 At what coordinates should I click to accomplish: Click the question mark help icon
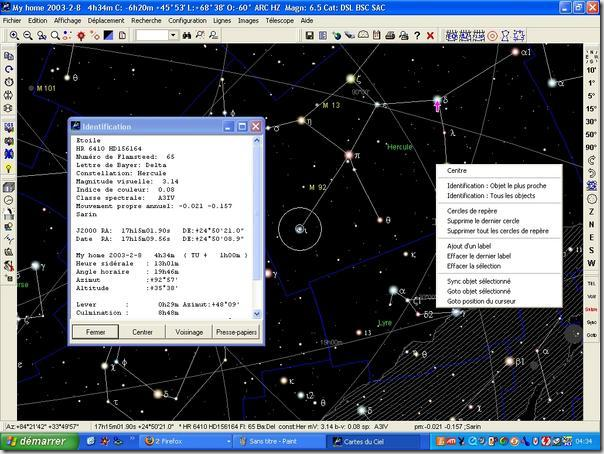[x=417, y=35]
